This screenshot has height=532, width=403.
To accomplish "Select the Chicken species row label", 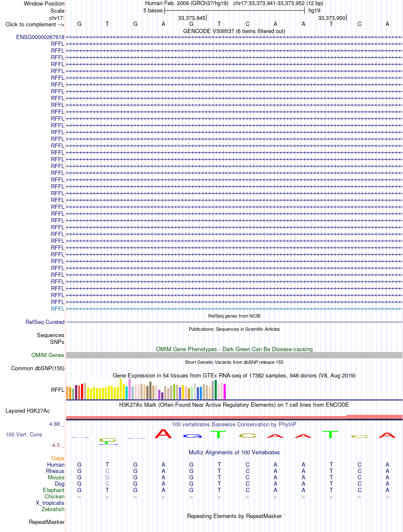I will (x=55, y=497).
